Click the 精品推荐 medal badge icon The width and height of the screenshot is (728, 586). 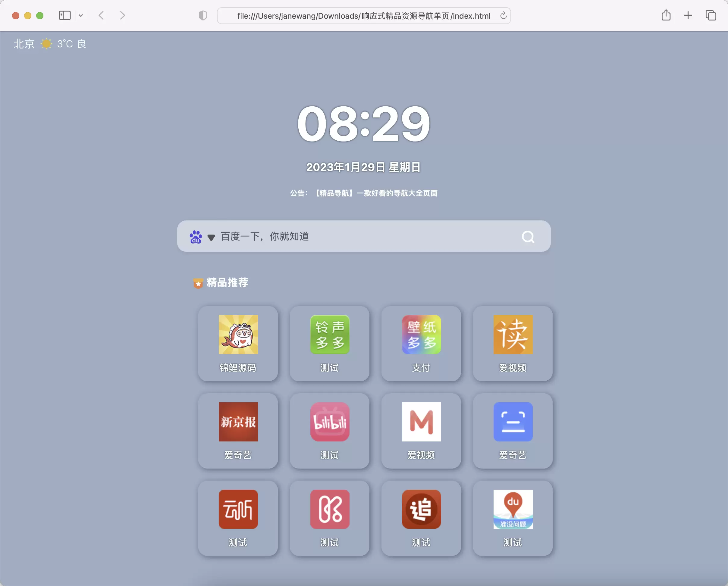198,283
